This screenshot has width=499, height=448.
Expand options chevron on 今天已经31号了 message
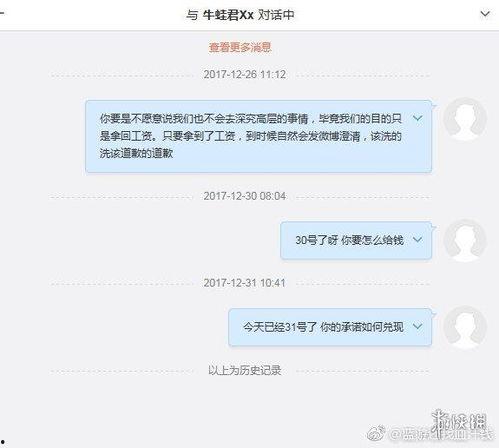417,326
